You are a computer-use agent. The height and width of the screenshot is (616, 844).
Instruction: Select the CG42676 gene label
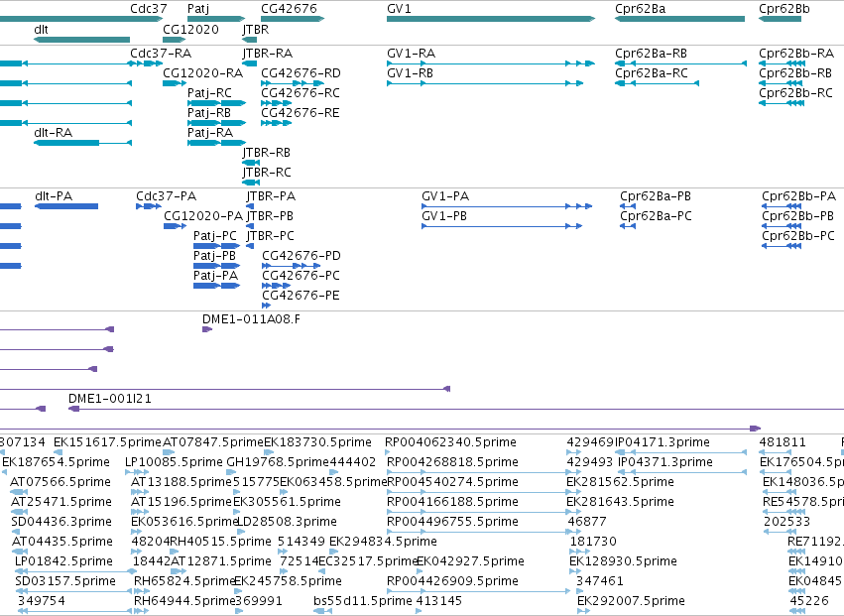pyautogui.click(x=289, y=9)
